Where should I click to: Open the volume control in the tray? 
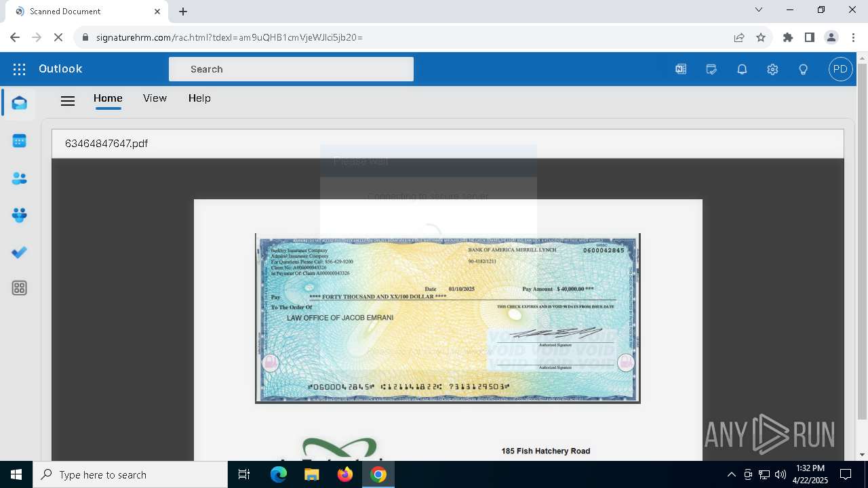coord(781,474)
